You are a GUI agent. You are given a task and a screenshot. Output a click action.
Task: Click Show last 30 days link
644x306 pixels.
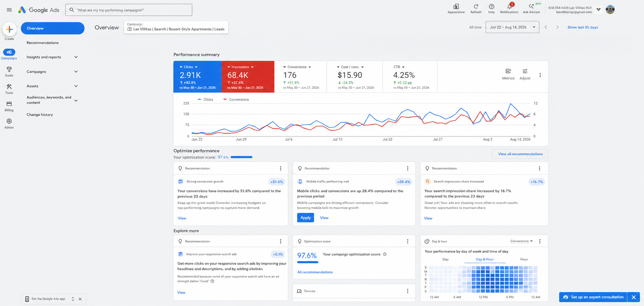pyautogui.click(x=583, y=27)
